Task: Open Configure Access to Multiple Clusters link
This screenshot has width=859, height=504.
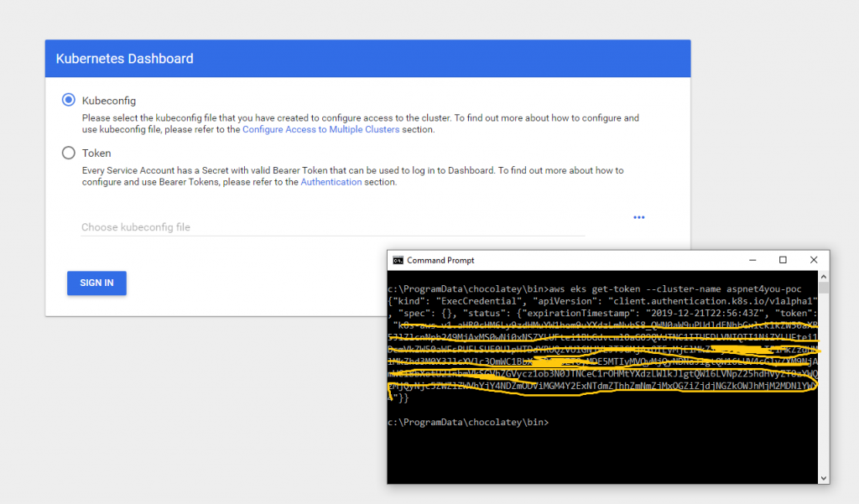Action: click(x=321, y=129)
